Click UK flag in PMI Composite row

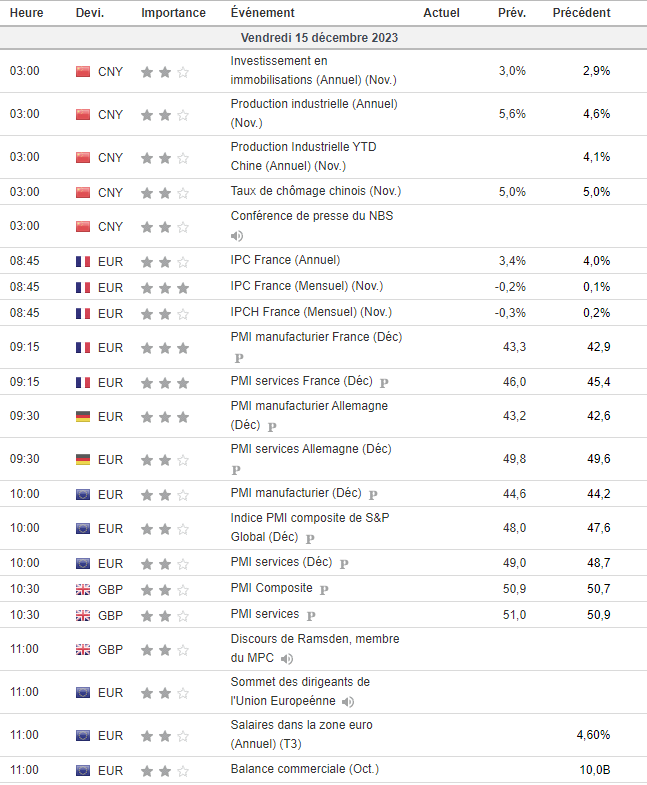click(x=83, y=589)
